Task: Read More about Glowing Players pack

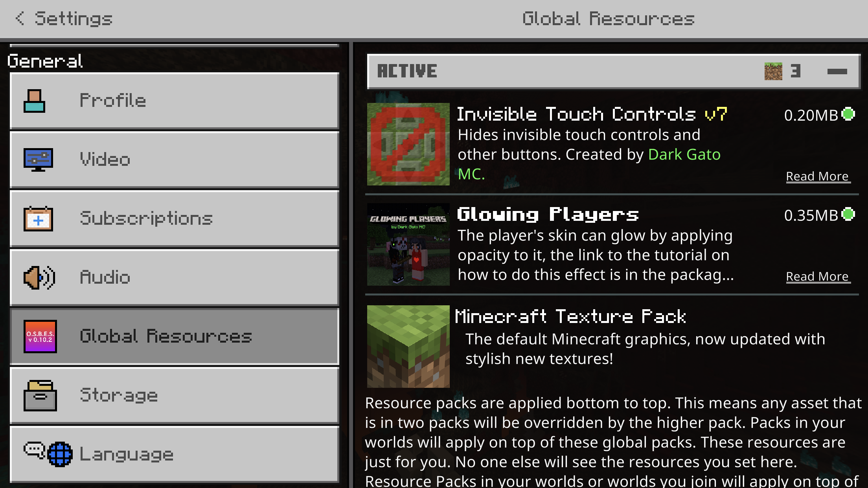Action: [817, 277]
